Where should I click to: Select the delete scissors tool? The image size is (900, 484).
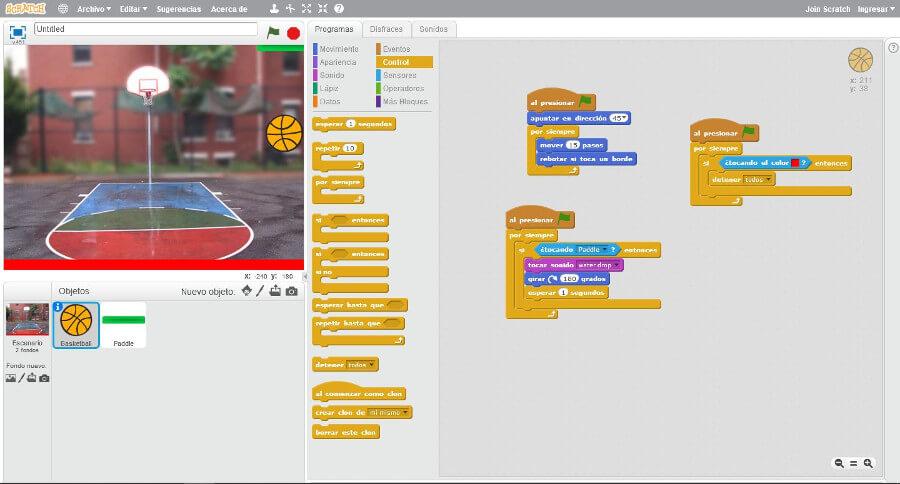[x=290, y=9]
